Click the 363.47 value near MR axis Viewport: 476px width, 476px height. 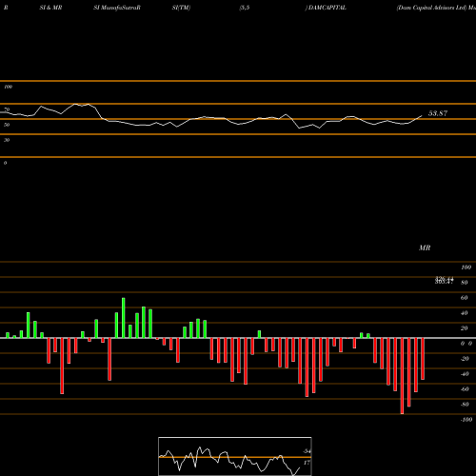(x=444, y=282)
